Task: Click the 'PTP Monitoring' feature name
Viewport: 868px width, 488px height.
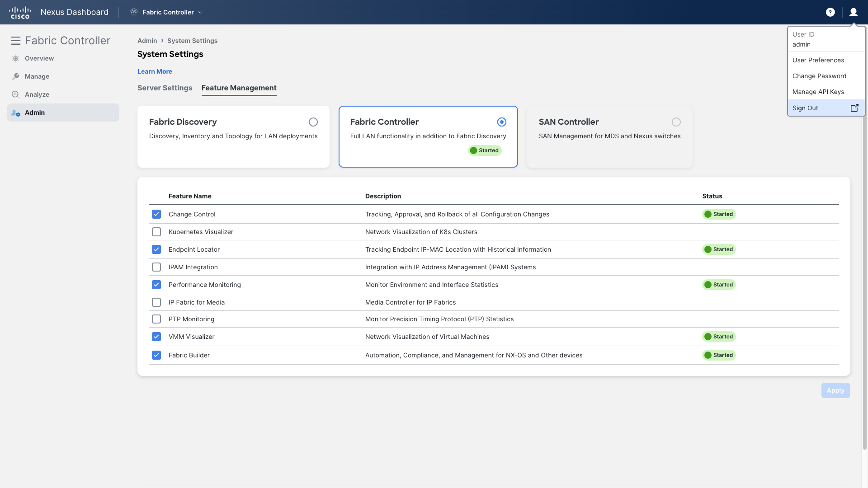Action: (x=192, y=319)
